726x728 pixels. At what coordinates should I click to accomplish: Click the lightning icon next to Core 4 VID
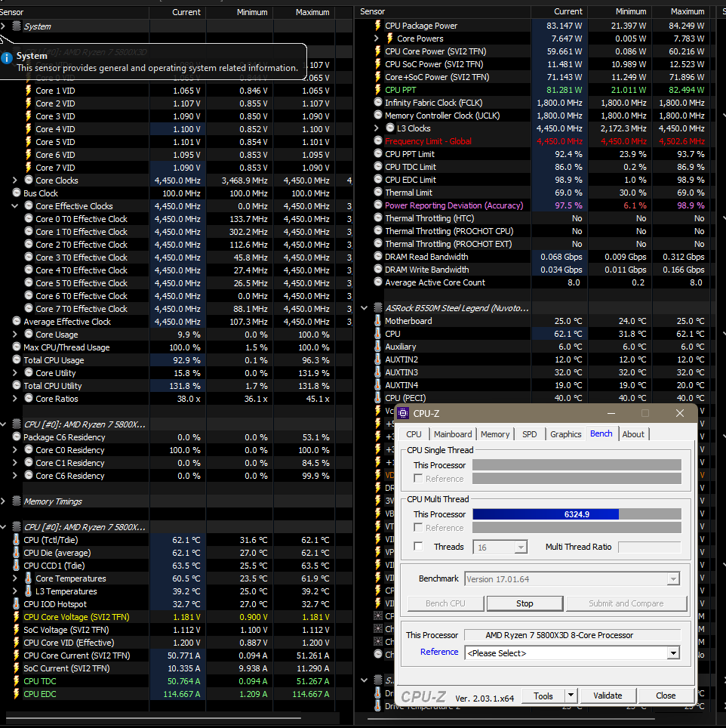(x=29, y=129)
